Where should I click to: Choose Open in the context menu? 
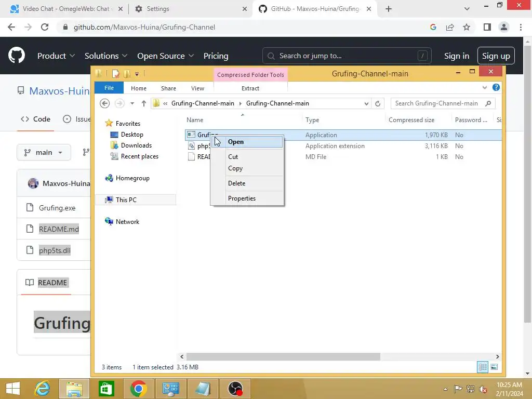[247, 142]
